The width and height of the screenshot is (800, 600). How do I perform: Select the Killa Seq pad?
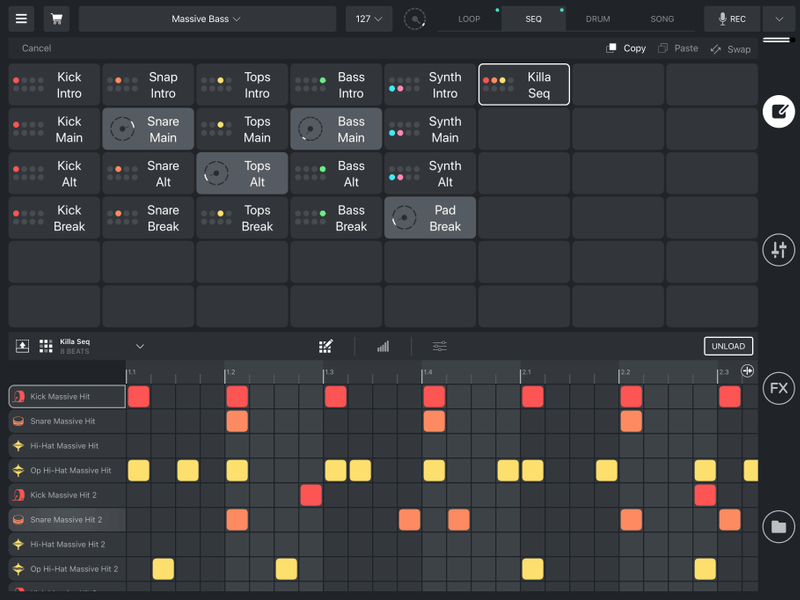(524, 85)
